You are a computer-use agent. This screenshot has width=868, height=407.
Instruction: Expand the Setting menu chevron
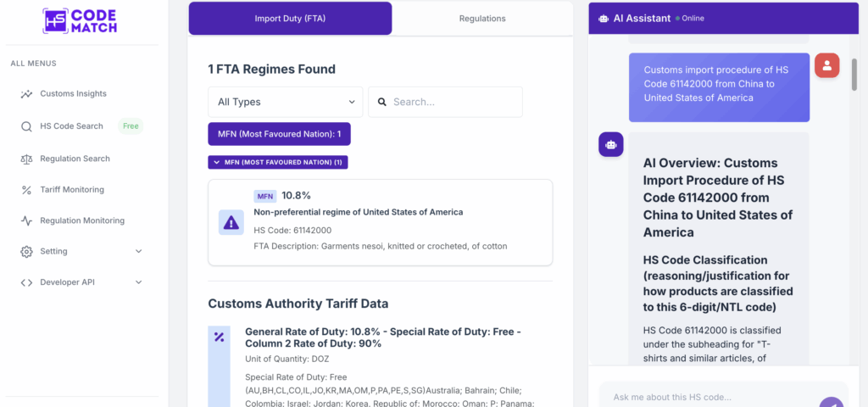(138, 252)
